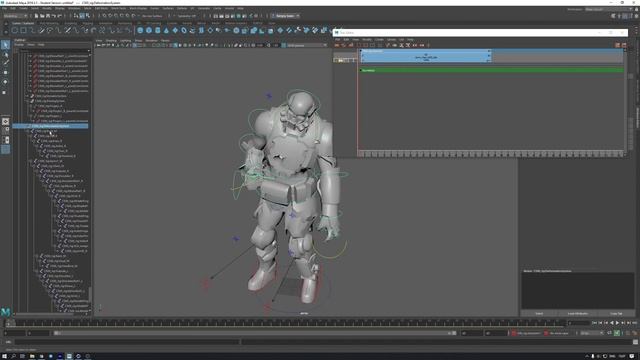Choose the Lasso select tool
The height and width of the screenshot is (360, 640).
pyautogui.click(x=5, y=54)
